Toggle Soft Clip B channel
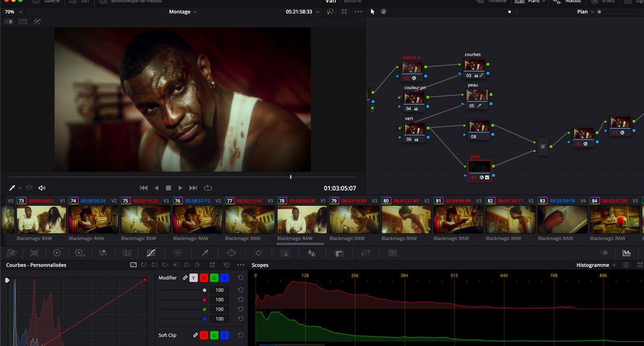This screenshot has height=346, width=644. (x=224, y=335)
